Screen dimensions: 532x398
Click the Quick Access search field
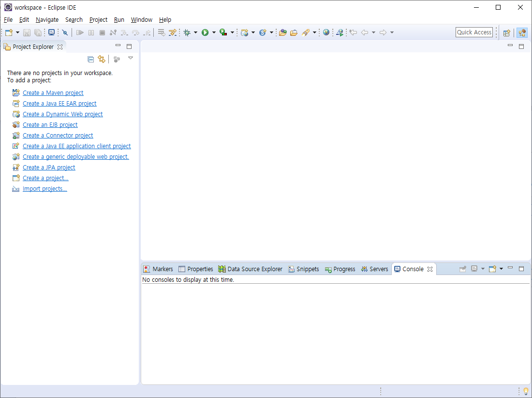click(474, 32)
